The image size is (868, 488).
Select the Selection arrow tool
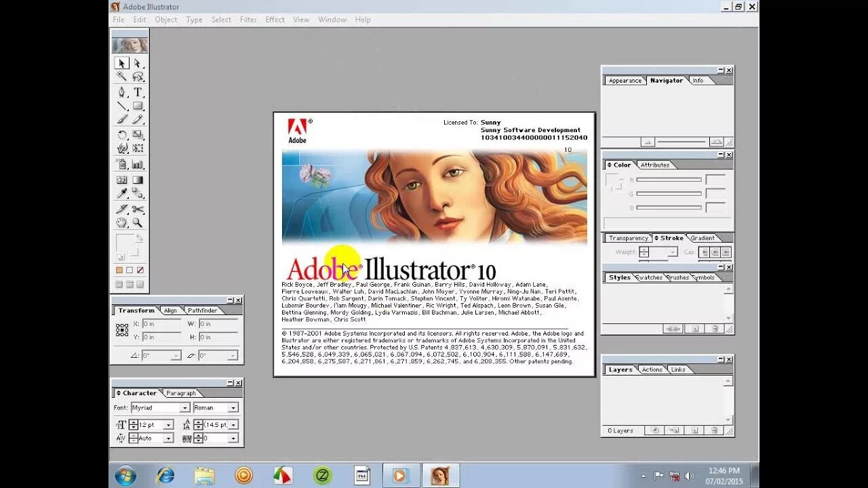pyautogui.click(x=122, y=63)
